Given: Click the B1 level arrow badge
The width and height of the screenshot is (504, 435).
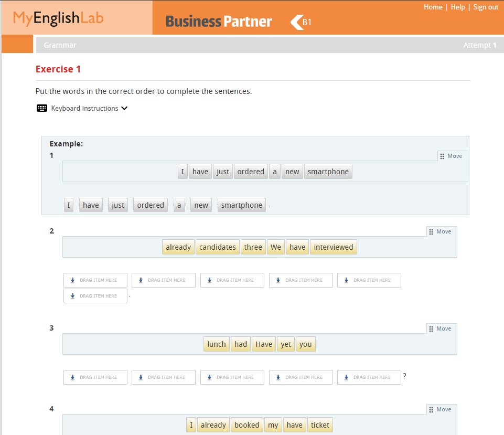Looking at the screenshot, I should pos(301,22).
